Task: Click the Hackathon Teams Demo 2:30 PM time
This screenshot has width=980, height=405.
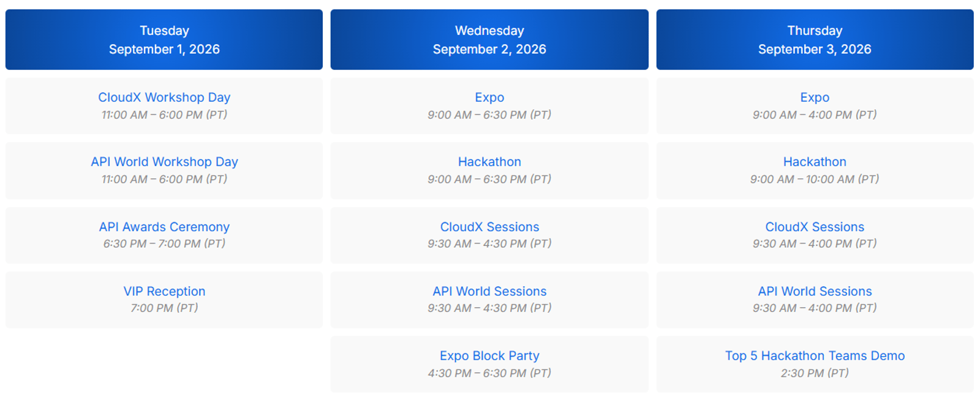Action: click(x=815, y=373)
